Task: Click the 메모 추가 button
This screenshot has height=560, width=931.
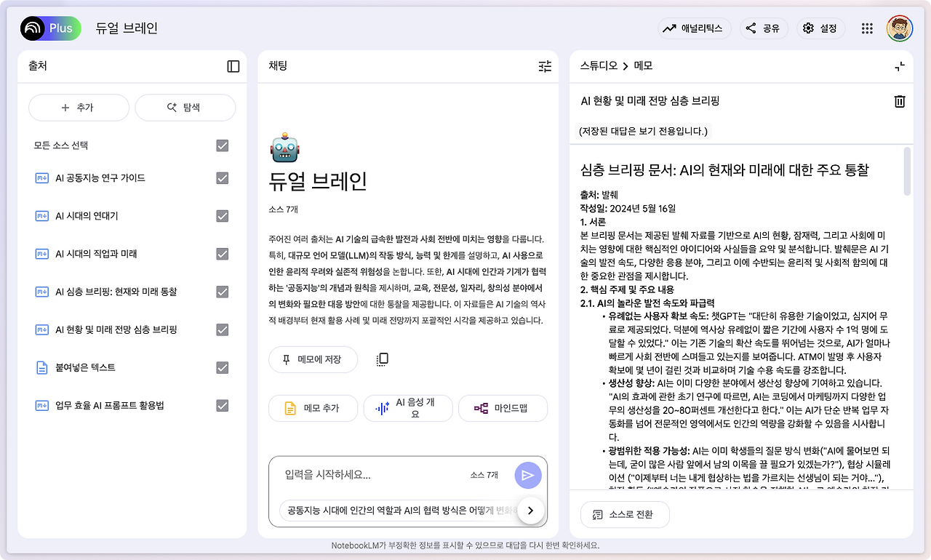Action: click(313, 408)
